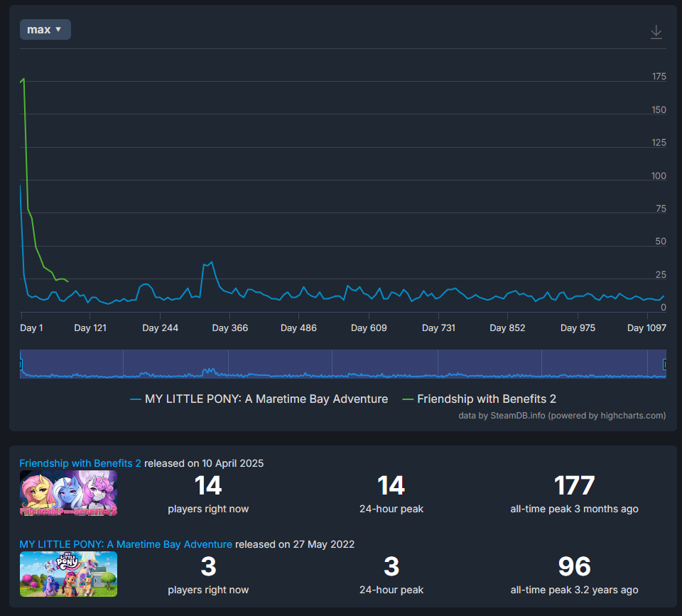Screen dimensions: 682x616
Task: Click the 'Day 975' x-axis label
Action: (x=578, y=328)
